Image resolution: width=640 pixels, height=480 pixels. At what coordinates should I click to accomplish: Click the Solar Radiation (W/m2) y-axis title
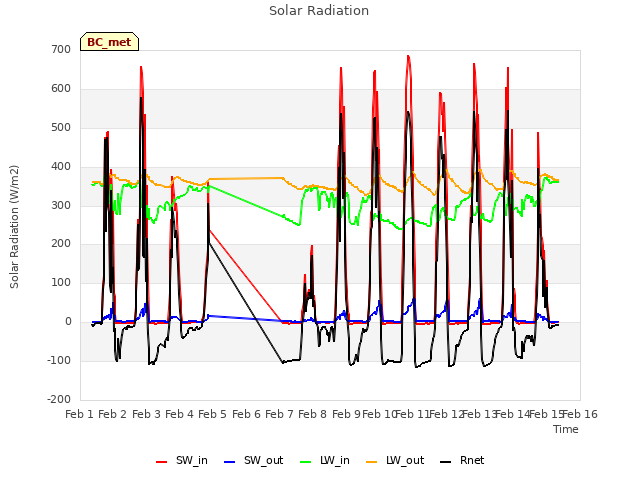tap(14, 227)
